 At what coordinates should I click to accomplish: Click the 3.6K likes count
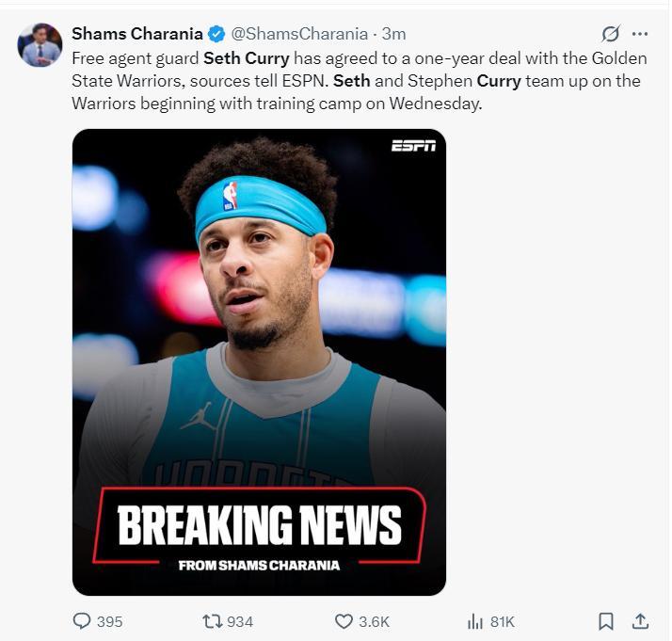pos(374,621)
